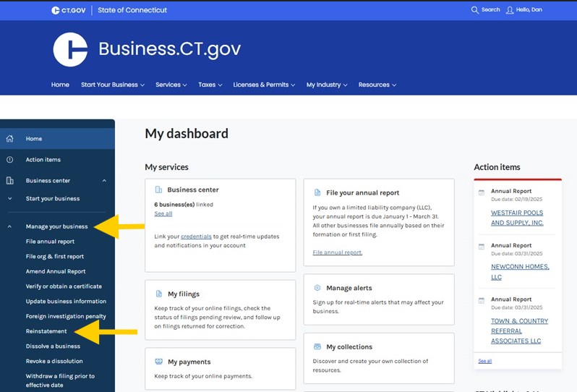This screenshot has width=577, height=392.
Task: Expand the Start your business chevron in the sidebar
Action: (x=10, y=198)
